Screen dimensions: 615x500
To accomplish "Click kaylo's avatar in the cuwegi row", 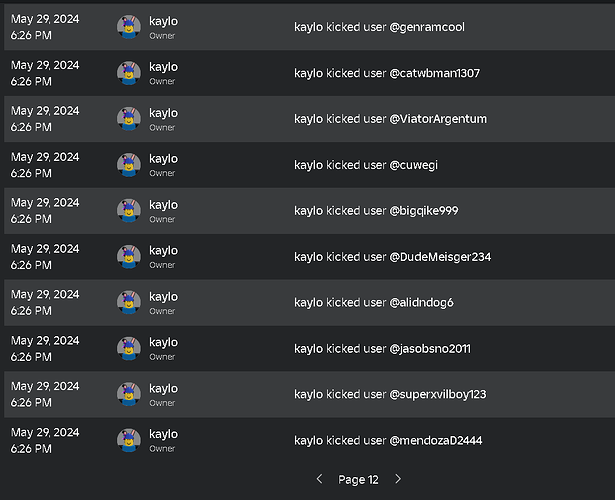I will [128, 165].
